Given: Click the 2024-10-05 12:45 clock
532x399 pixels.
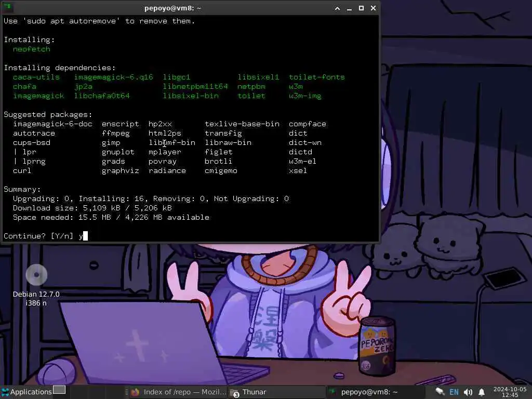Looking at the screenshot, I should pos(510,392).
